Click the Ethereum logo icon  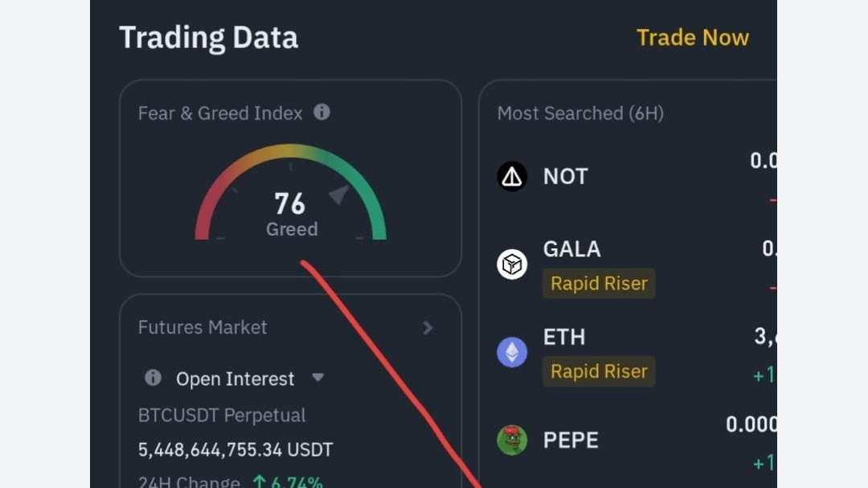tap(512, 352)
